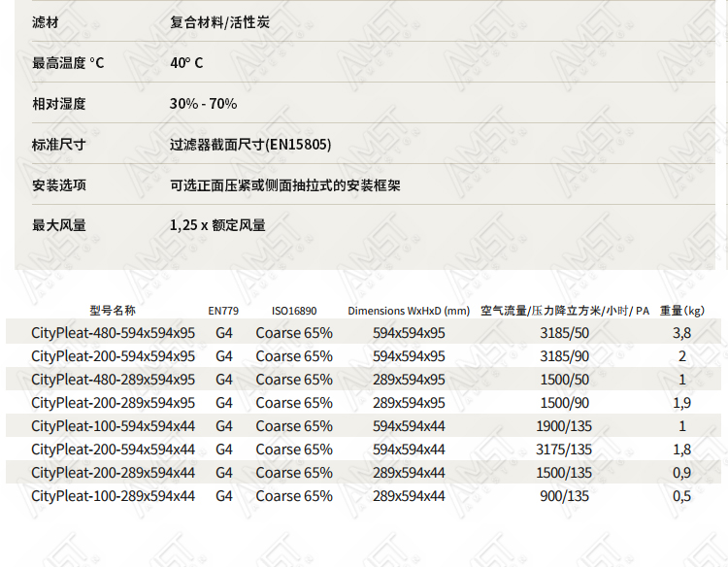
Task: Click the 1,25 x 额定风量 value
Action: [217, 225]
